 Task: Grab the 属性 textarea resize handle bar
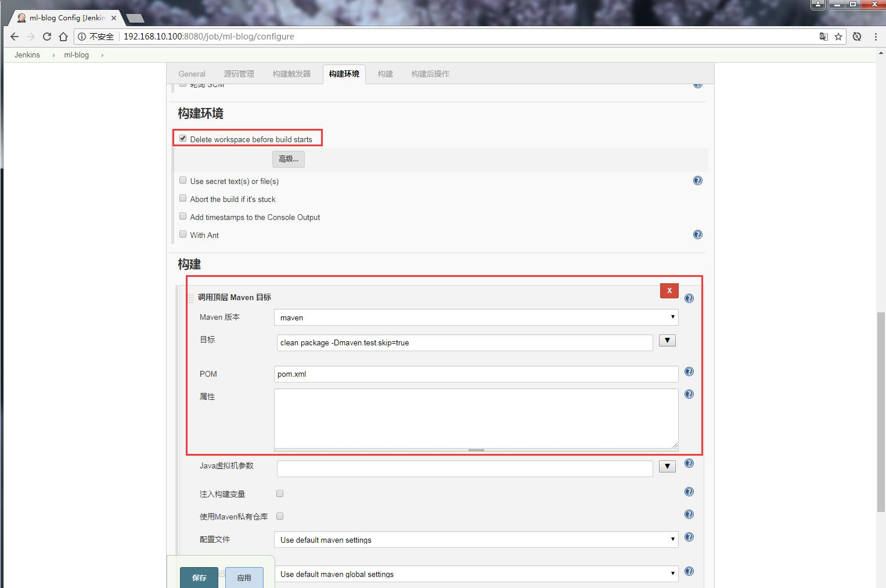click(476, 450)
